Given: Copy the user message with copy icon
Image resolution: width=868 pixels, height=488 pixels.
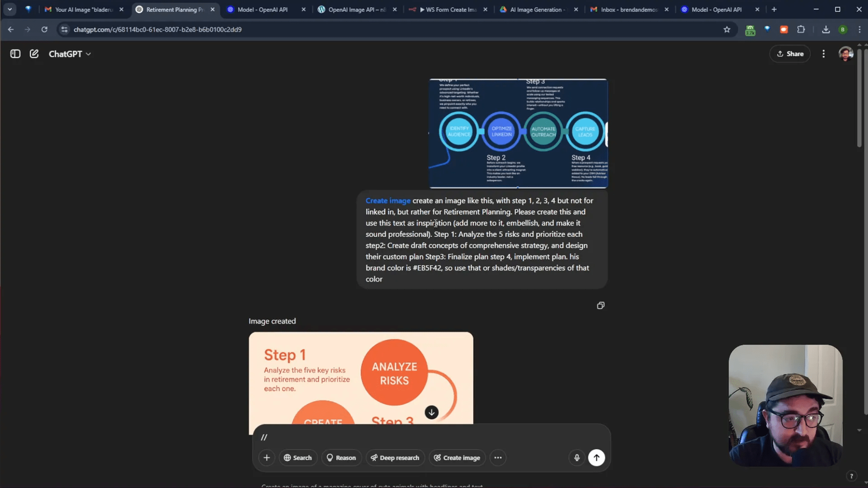Looking at the screenshot, I should click(x=600, y=305).
